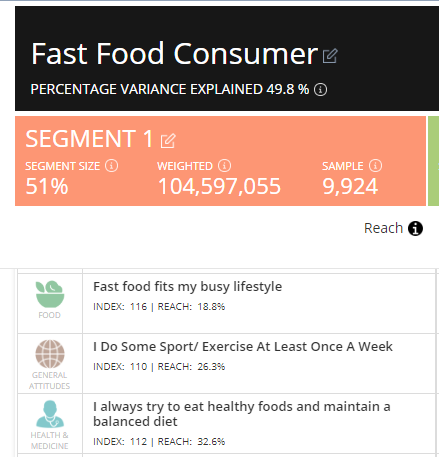This screenshot has height=457, width=439.
Task: Click the Reach label
Action: tap(383, 228)
